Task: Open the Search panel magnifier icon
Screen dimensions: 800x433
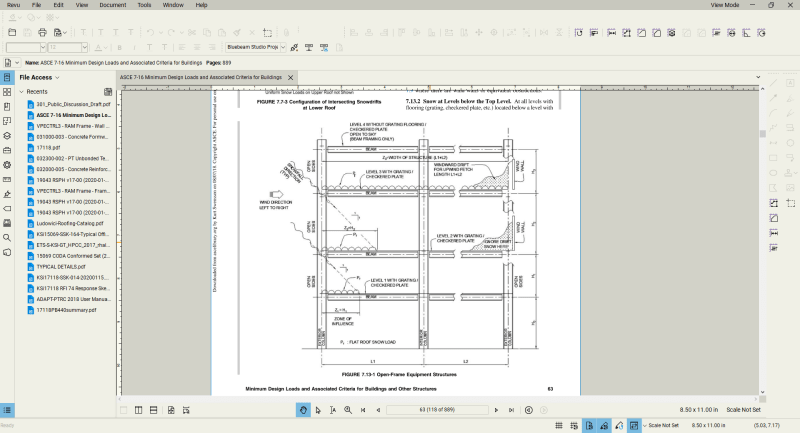Action: click(x=7, y=238)
